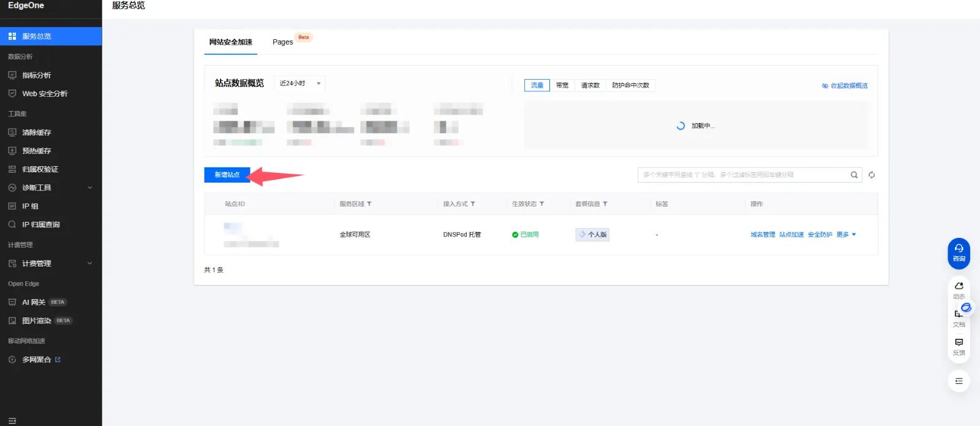Click the IP 归属查询 search icon
980x426 pixels.
(x=12, y=224)
